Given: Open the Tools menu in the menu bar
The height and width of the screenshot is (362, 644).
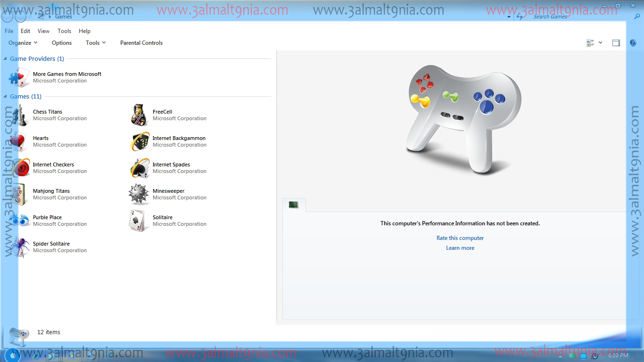Looking at the screenshot, I should [x=64, y=31].
